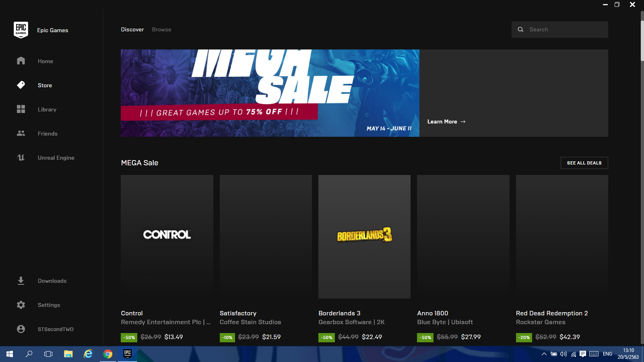Screen dimensions: 644x362
Task: Click the Unreal Engine logo icon
Action: [21, 157]
